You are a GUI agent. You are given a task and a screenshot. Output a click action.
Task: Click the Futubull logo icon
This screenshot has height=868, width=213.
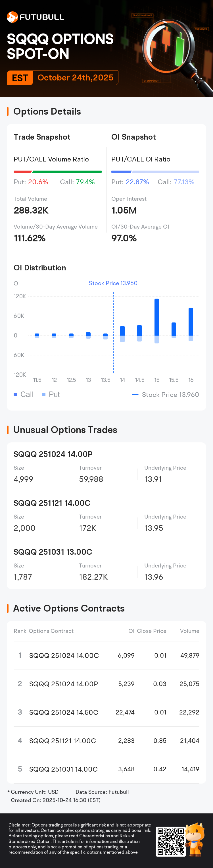coord(12,17)
